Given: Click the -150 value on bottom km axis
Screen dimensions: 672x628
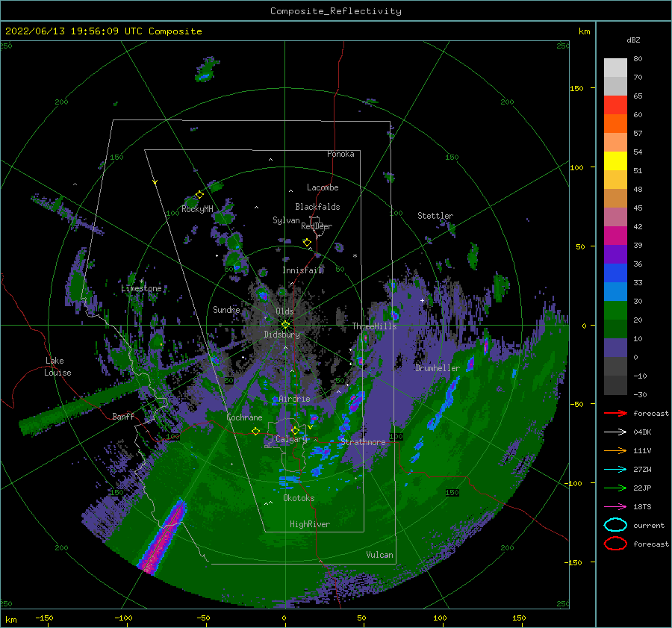Looking at the screenshot, I should coord(44,618).
